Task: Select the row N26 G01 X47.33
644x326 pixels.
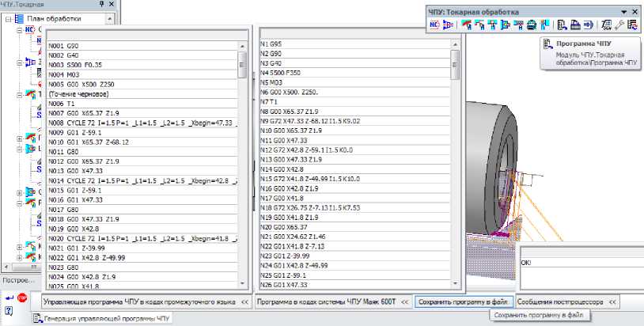Action: point(355,285)
